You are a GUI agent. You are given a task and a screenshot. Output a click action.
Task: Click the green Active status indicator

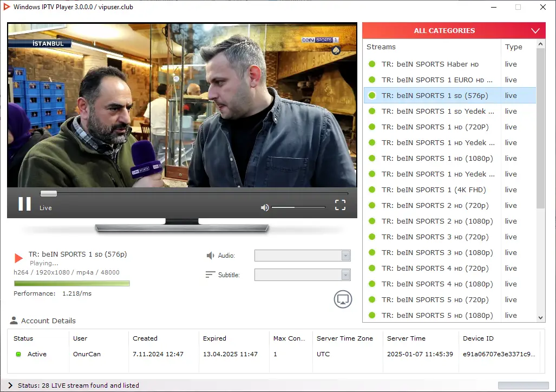[x=18, y=354]
